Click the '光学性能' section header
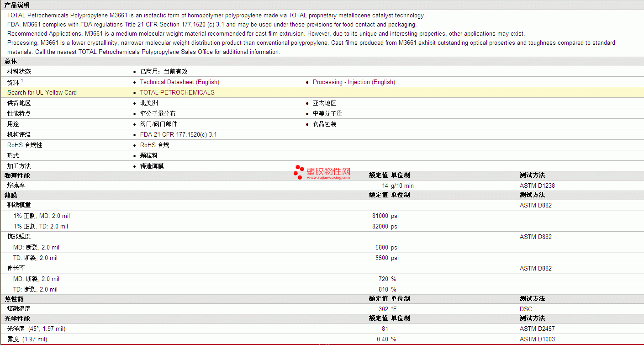Screen dimensions: 644x345 tap(17, 318)
